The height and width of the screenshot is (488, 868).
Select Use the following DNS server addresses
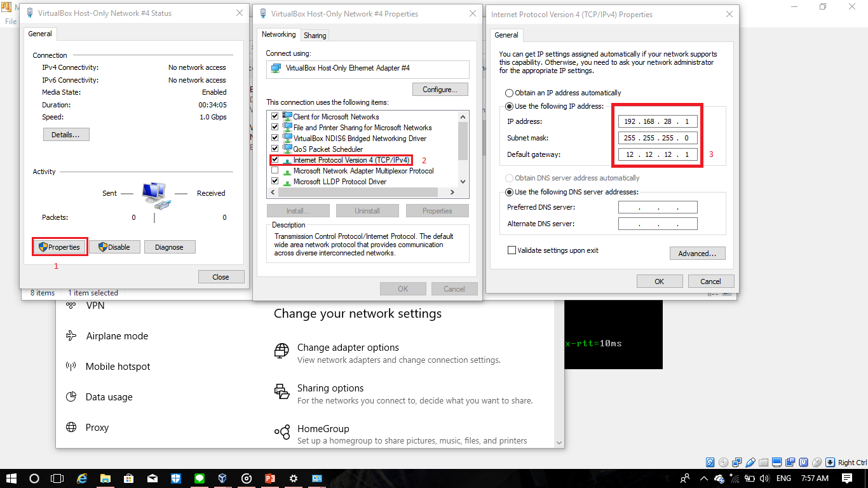509,192
